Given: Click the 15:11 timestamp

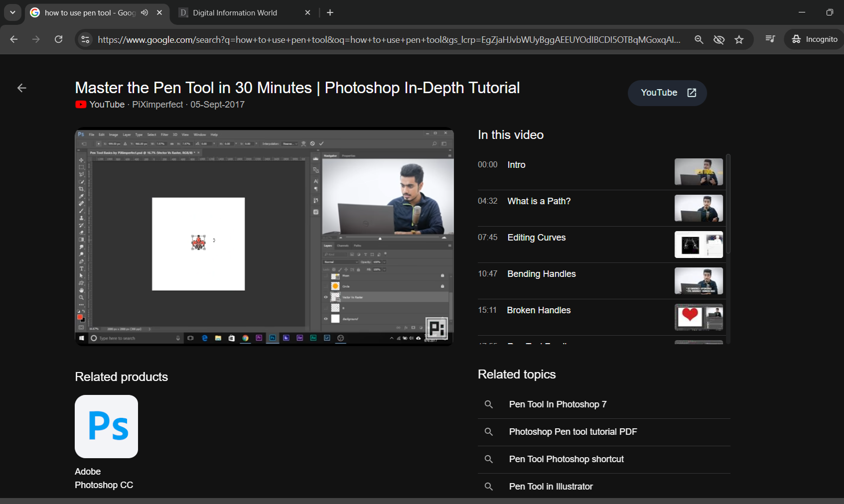Looking at the screenshot, I should click(487, 310).
